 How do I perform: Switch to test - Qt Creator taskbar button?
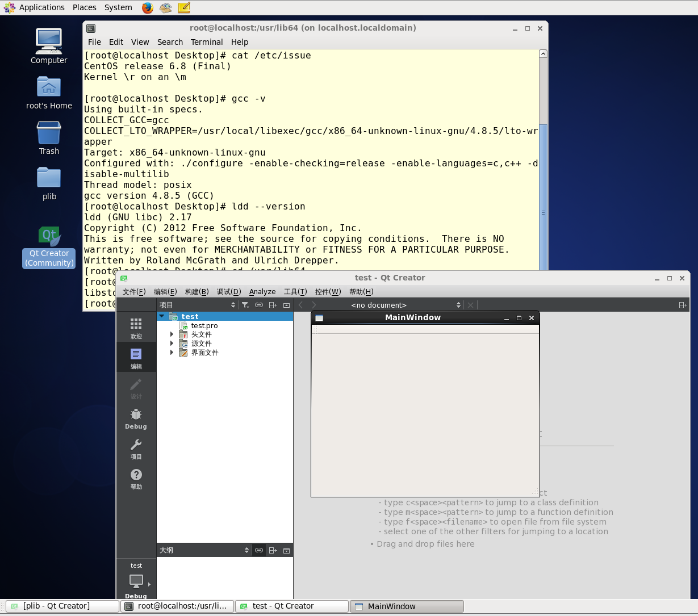[x=292, y=606]
